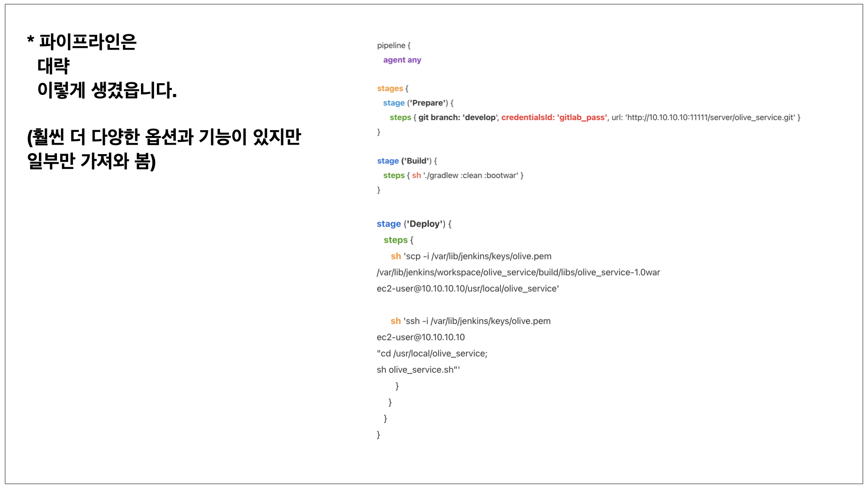Image resolution: width=868 pixels, height=488 pixels.
Task: Click the 'pipeline {' opening line
Action: click(394, 46)
